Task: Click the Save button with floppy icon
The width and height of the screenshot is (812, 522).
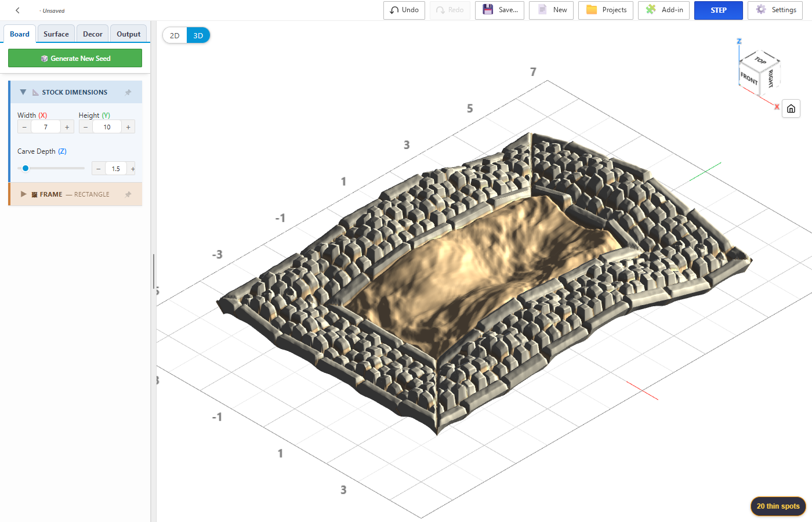Action: [x=500, y=10]
